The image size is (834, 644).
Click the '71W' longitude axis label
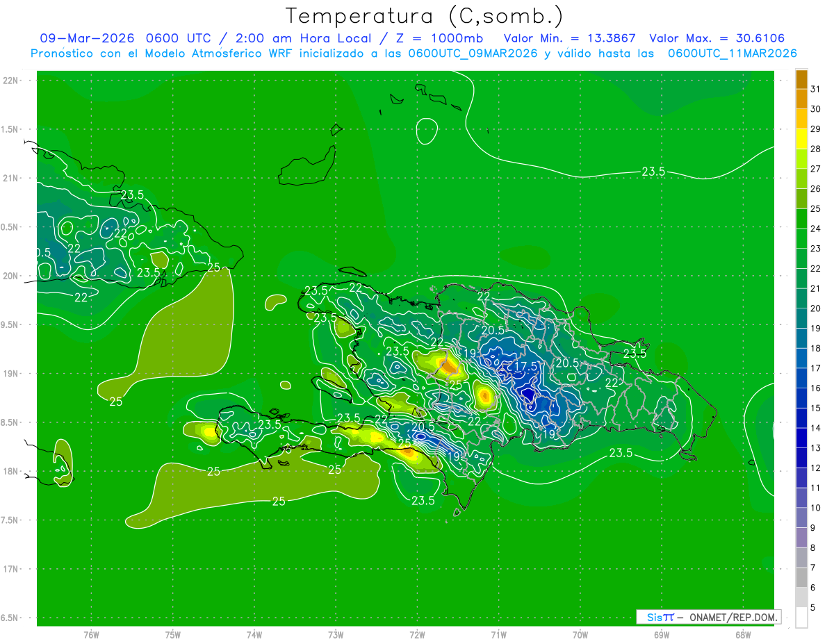498,635
